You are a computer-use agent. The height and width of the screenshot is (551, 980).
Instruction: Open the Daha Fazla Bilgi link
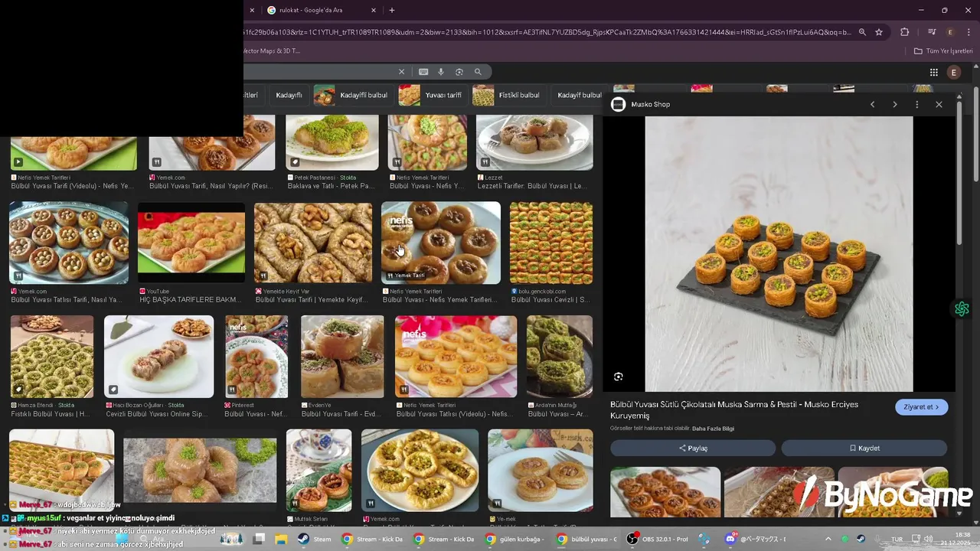(x=714, y=429)
